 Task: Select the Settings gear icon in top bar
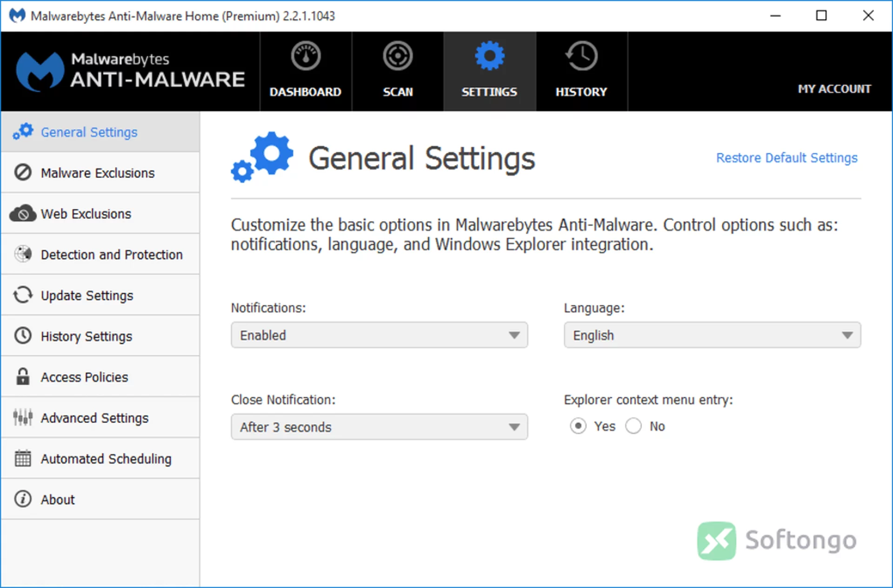pos(489,56)
